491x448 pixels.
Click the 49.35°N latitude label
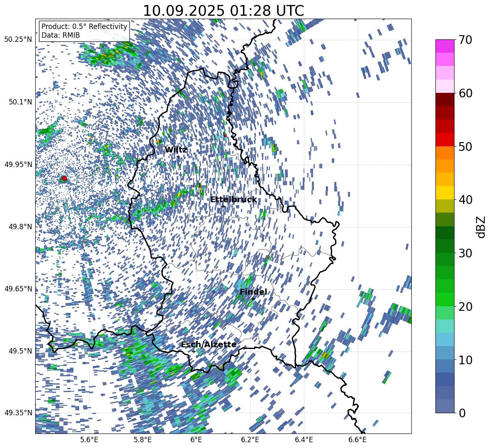(x=18, y=413)
